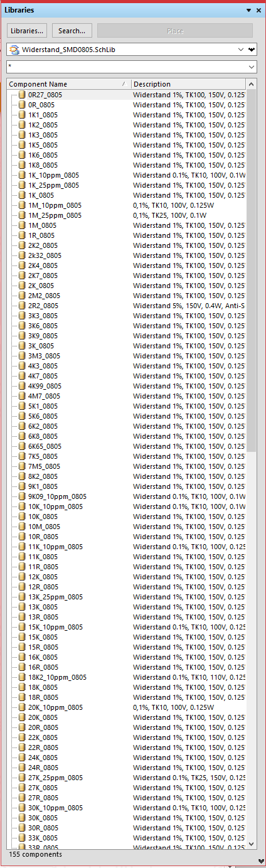Screen dimensions: 266x868
Task: Click the component icon of 15R_0805
Action: (22, 647)
